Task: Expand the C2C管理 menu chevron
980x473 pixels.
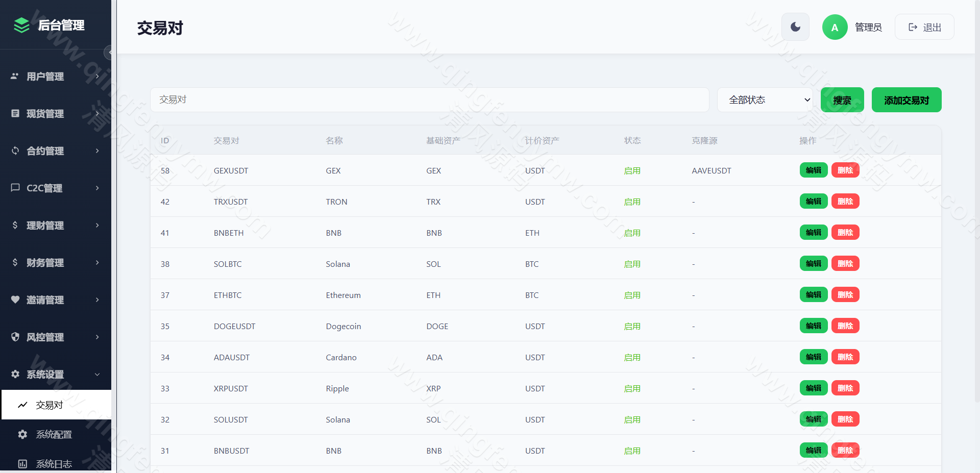Action: pyautogui.click(x=97, y=188)
